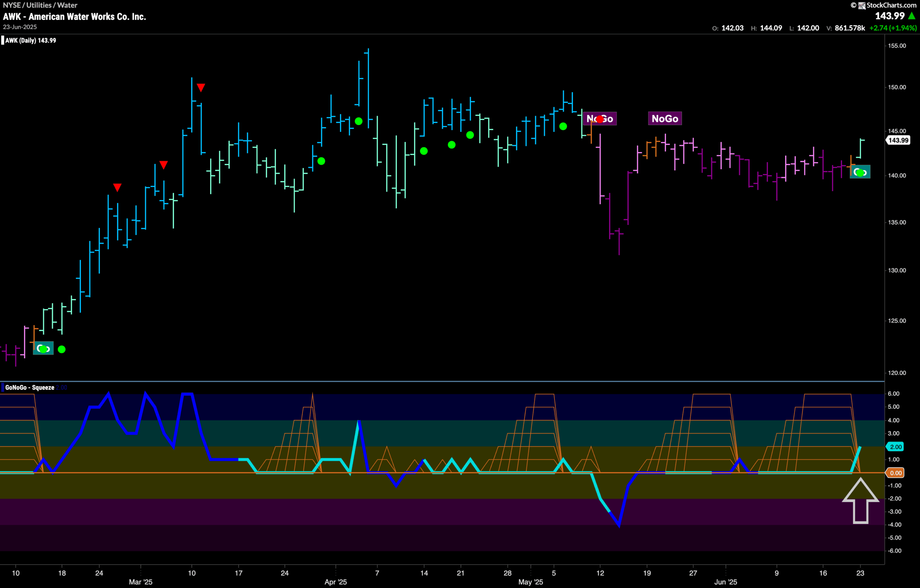Click the 19 date label in May
The width and height of the screenshot is (920, 588).
coord(647,573)
